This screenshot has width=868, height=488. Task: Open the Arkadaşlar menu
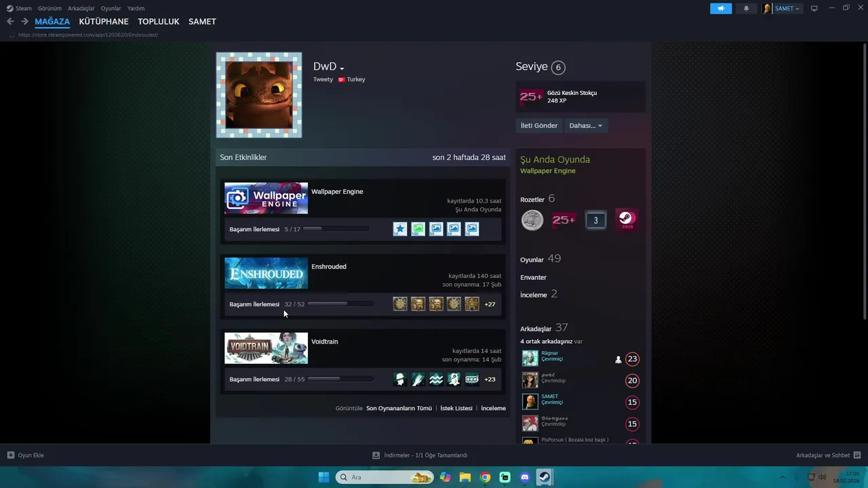pyautogui.click(x=81, y=8)
